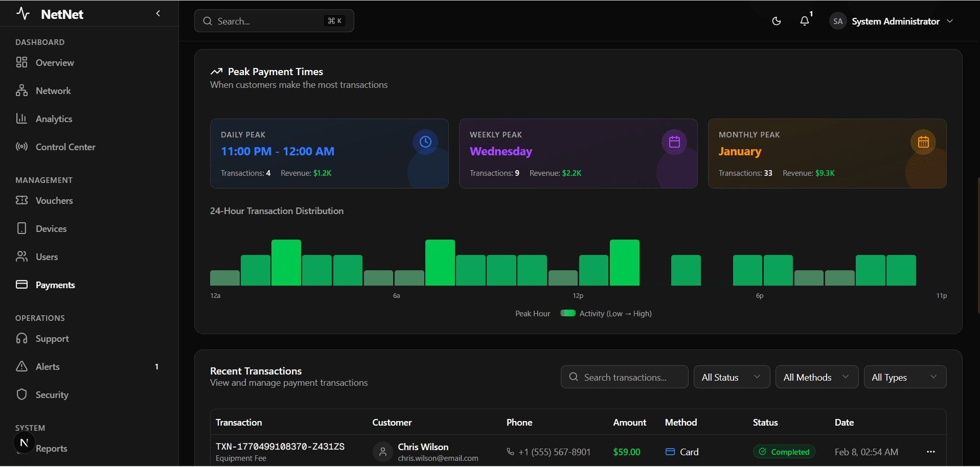Open the Control Center
The height and width of the screenshot is (467, 980).
coord(65,147)
